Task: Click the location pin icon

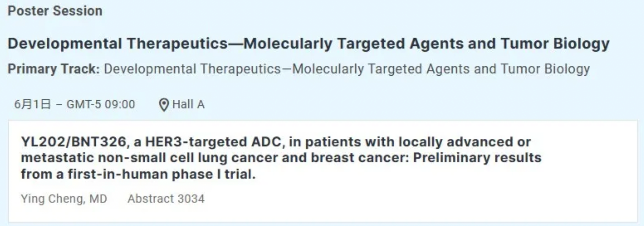Action: click(164, 104)
